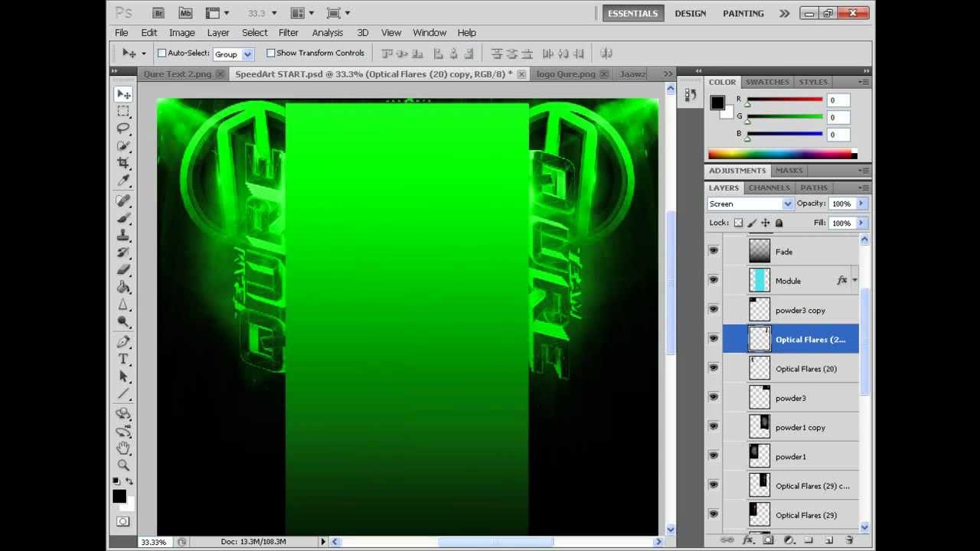Select the Pen tool
980x551 pixels.
tap(123, 341)
